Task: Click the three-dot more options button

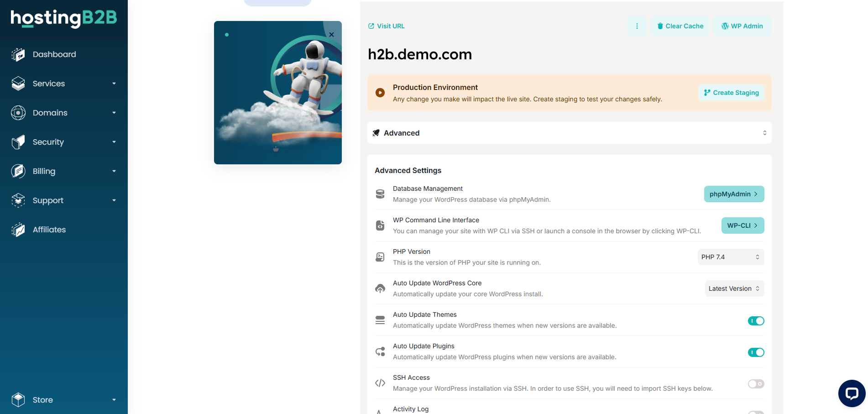Action: coord(637,26)
